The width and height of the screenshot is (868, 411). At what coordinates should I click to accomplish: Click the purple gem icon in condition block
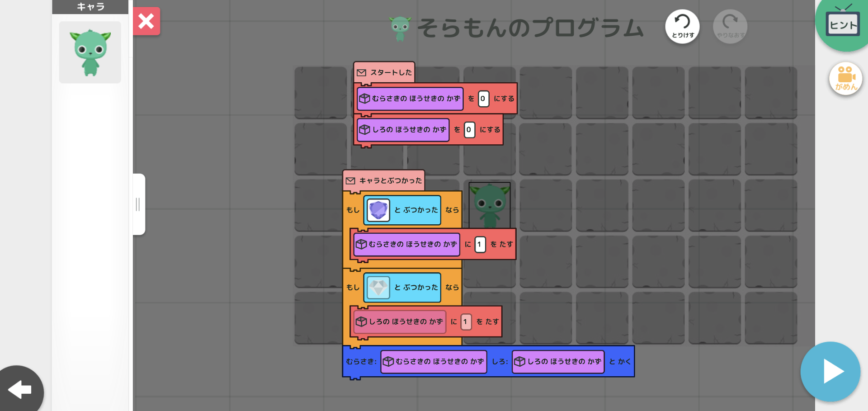[x=378, y=210]
